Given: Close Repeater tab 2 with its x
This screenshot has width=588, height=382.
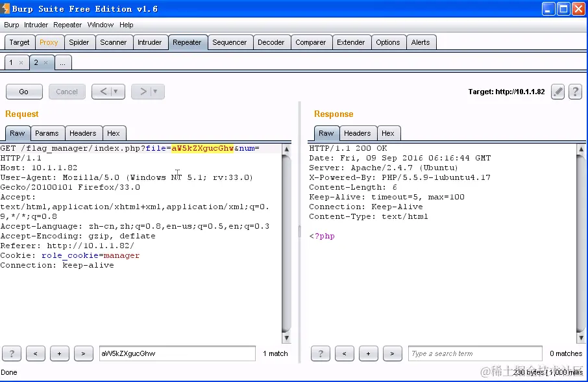Looking at the screenshot, I should (45, 62).
